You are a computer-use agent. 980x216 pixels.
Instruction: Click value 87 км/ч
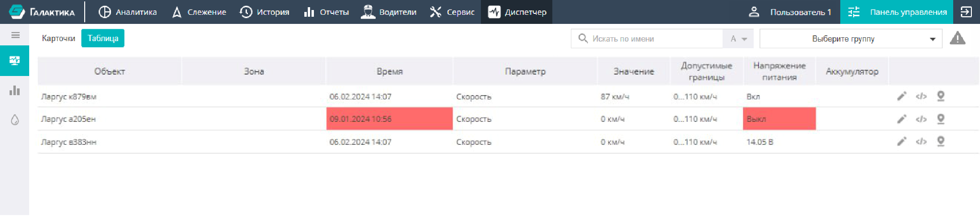[615, 97]
